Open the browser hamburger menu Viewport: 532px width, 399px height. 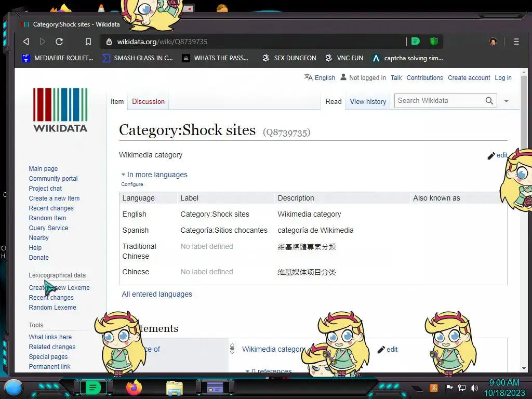[516, 42]
